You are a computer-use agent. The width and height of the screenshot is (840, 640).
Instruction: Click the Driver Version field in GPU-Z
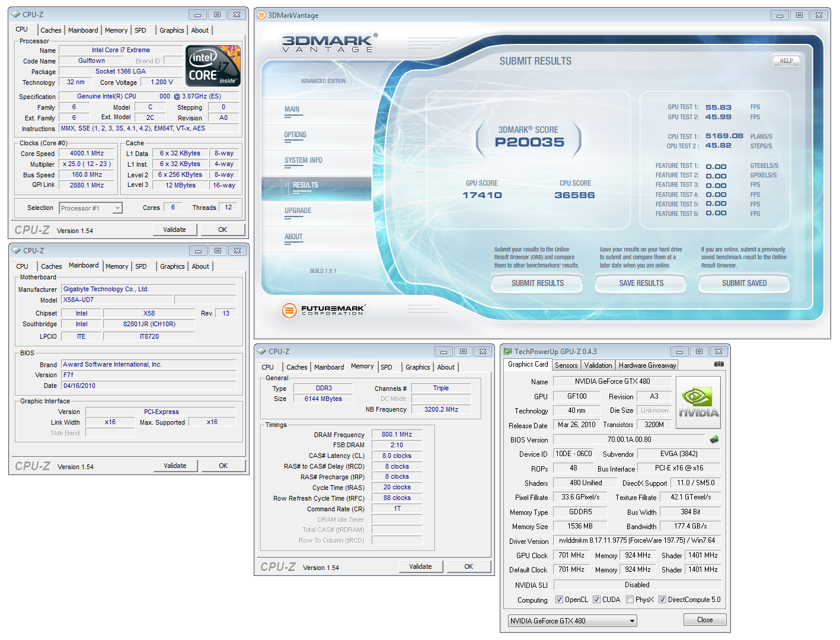click(637, 540)
